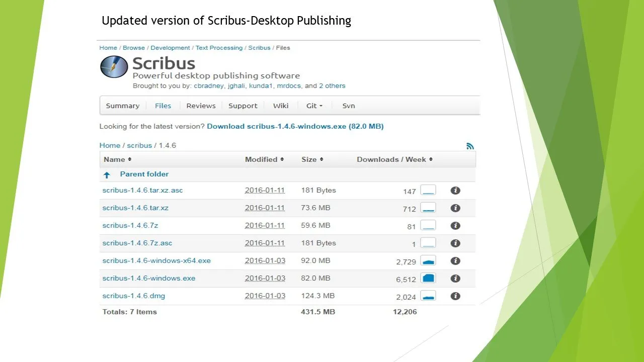This screenshot has height=362, width=644.
Task: Download the file scribus-1.4.6.7z.asc
Action: pyautogui.click(x=137, y=243)
